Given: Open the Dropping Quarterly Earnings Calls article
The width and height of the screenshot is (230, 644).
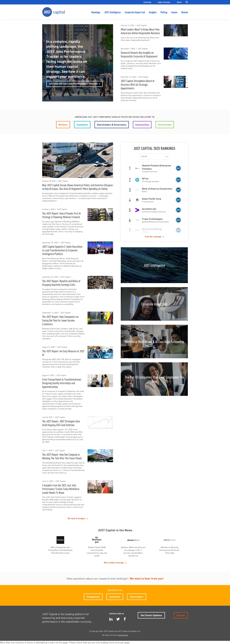Looking at the screenshot, I should point(61,283).
